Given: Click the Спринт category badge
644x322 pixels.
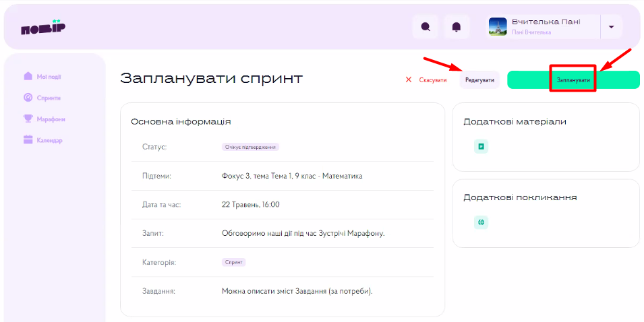Looking at the screenshot, I should click(234, 262).
